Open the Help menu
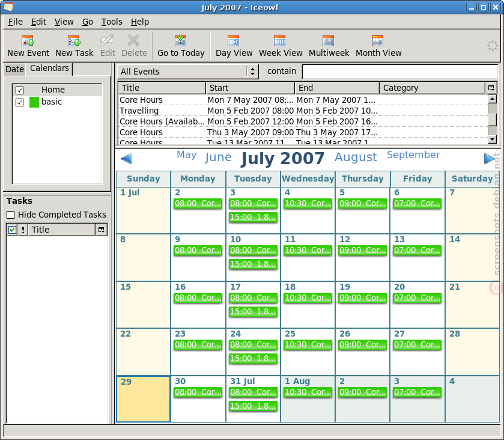The height and width of the screenshot is (440, 504). click(x=140, y=22)
